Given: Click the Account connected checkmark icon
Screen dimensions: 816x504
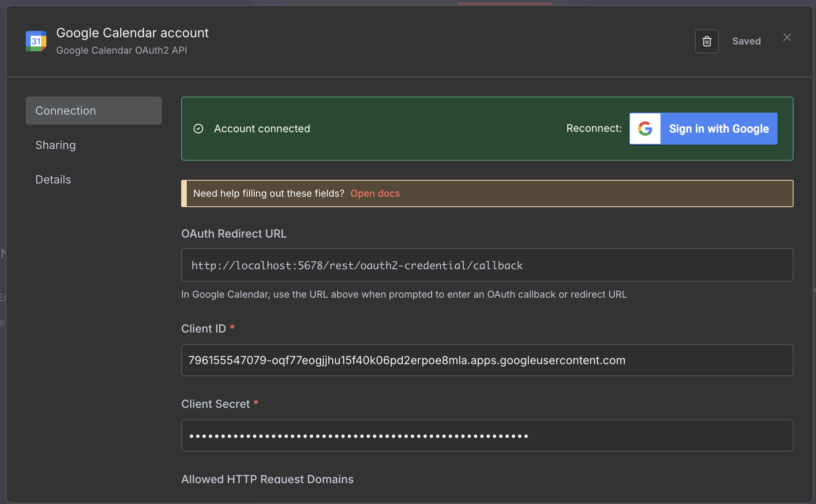Looking at the screenshot, I should (x=198, y=129).
